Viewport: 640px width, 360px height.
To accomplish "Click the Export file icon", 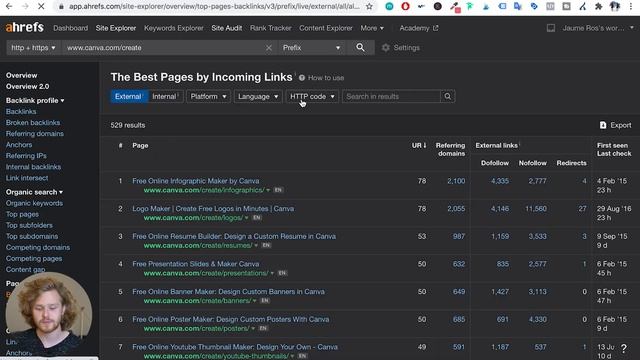I will pos(603,125).
